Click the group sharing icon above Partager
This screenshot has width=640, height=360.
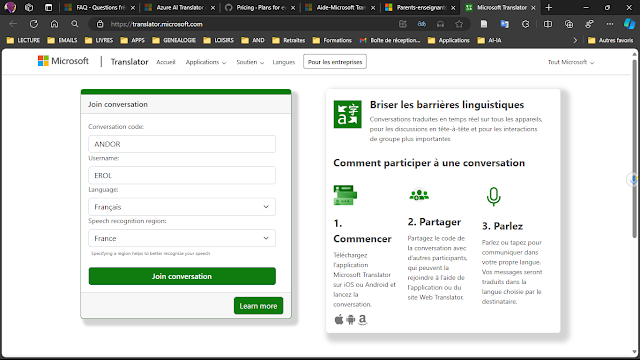tap(419, 195)
